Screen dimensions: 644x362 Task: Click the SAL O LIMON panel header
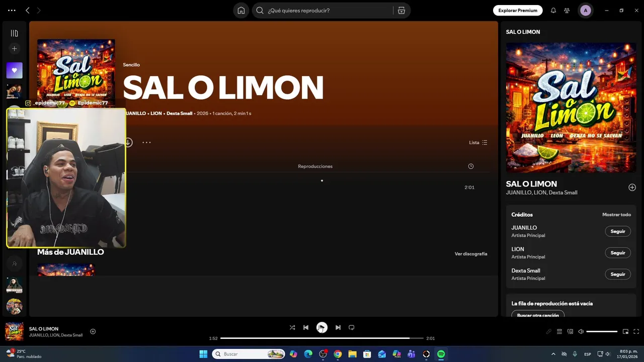[523, 32]
